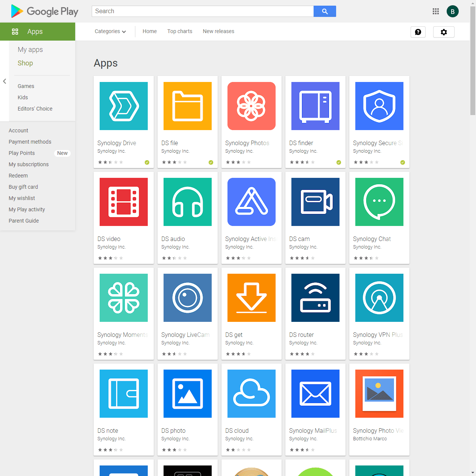
Task: Open the DS file app icon
Action: 188,106
